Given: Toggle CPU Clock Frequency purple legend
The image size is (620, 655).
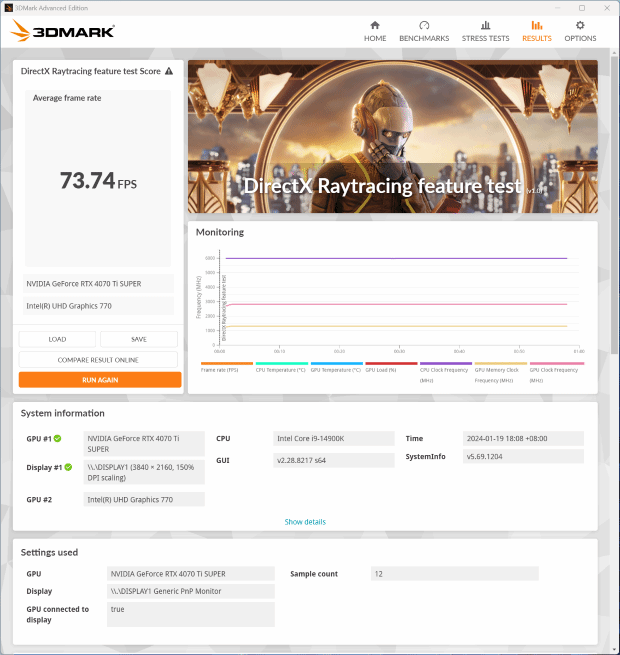Looking at the screenshot, I should 446,372.
